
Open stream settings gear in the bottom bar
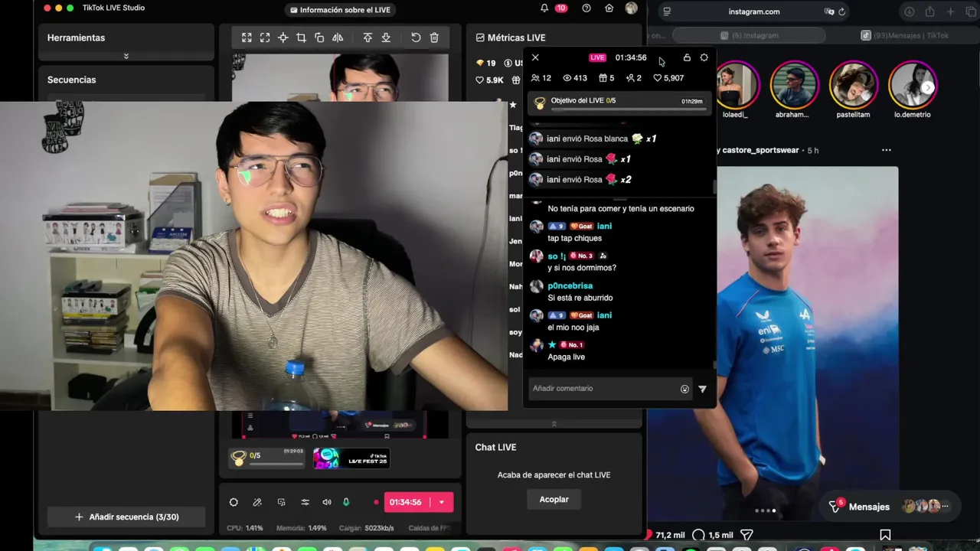(234, 502)
